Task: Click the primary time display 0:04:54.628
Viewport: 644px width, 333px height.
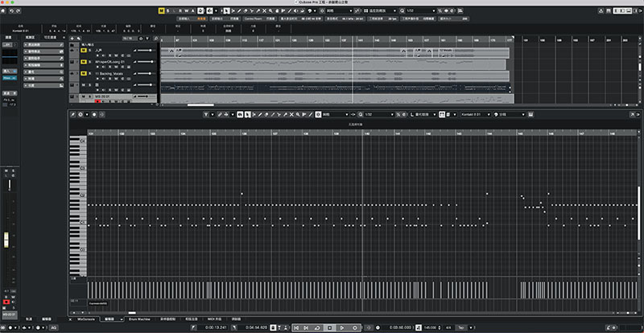Action: coord(256,327)
